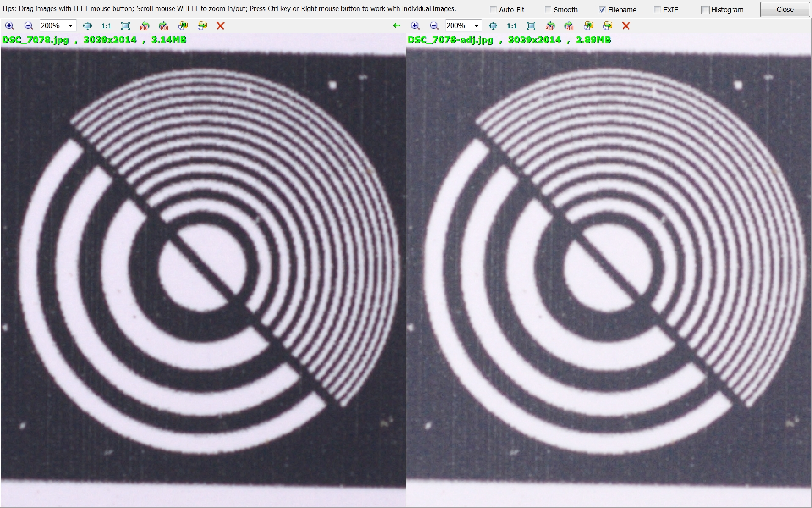Toggle the Histogram checkbox
Screen dimensions: 812x508
coord(705,10)
